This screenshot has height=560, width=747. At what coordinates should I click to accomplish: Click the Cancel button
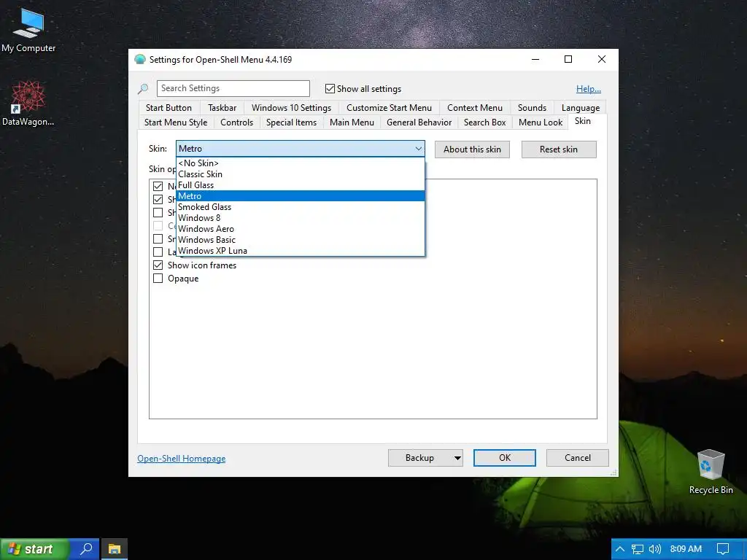(x=578, y=458)
